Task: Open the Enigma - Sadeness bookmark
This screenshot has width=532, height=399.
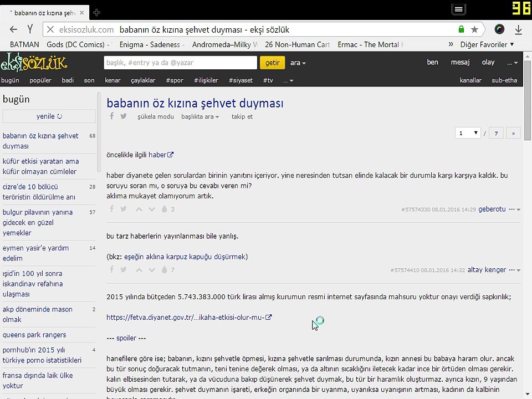Action: [x=152, y=44]
